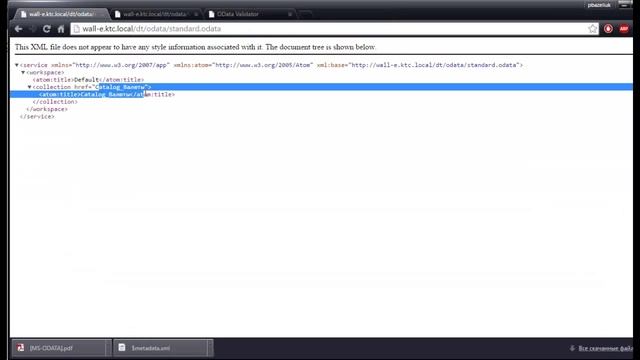
Task: Open the red circular extension icon
Action: (608, 29)
